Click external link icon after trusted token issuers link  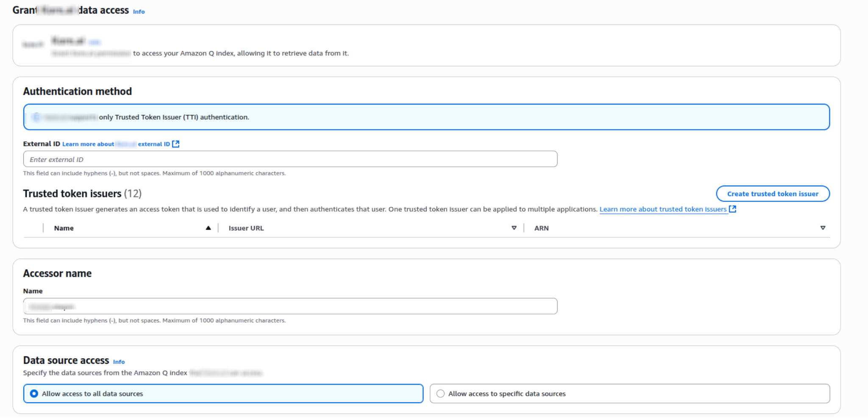(x=732, y=209)
